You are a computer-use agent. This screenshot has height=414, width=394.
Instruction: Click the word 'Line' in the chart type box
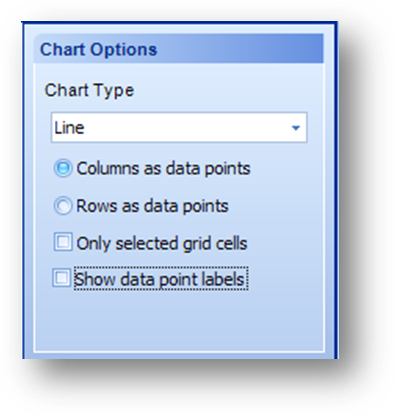[x=69, y=128]
